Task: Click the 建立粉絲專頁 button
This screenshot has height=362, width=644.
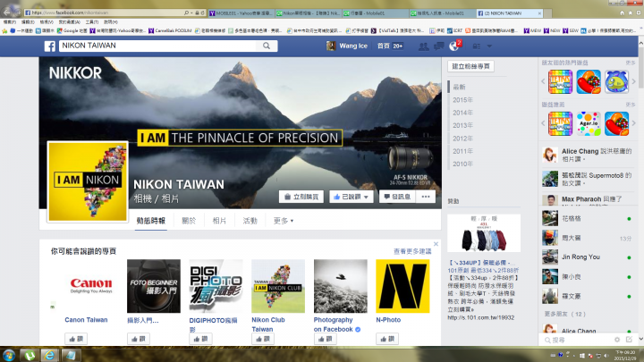Action: pyautogui.click(x=470, y=66)
